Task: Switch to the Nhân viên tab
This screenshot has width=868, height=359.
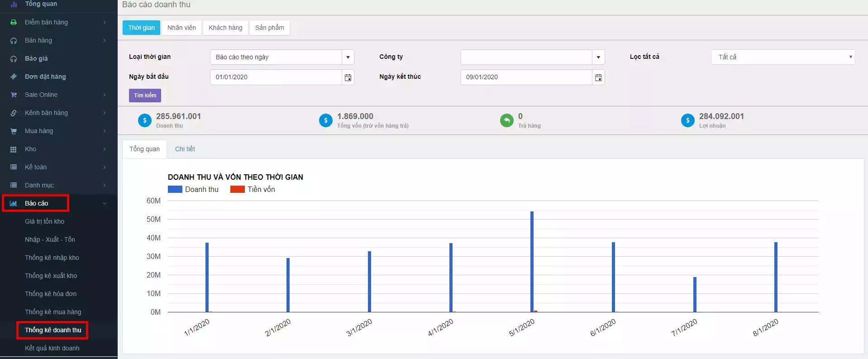Action: pyautogui.click(x=181, y=28)
